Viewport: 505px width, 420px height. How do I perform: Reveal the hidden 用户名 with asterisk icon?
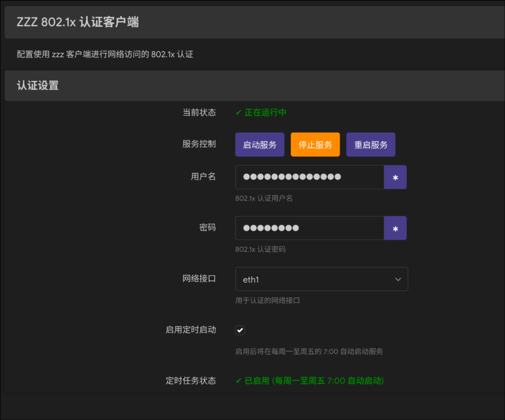pyautogui.click(x=395, y=177)
